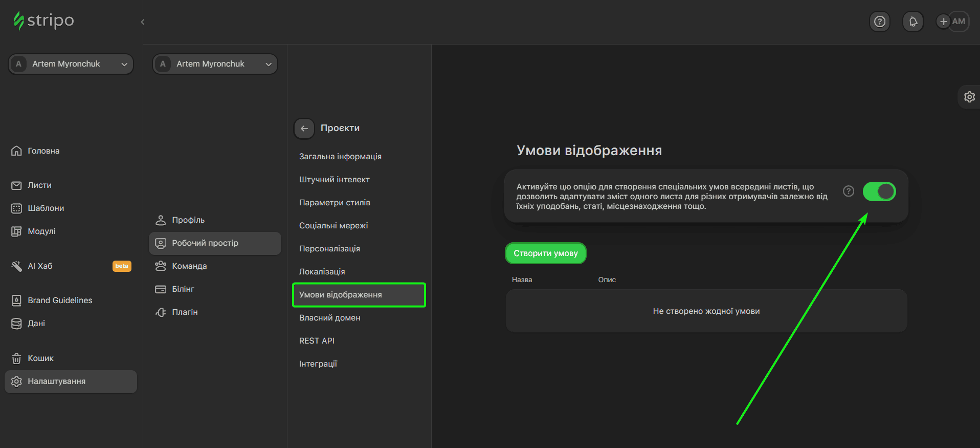The width and height of the screenshot is (980, 448).
Task: Click the Створити умову button
Action: point(546,253)
